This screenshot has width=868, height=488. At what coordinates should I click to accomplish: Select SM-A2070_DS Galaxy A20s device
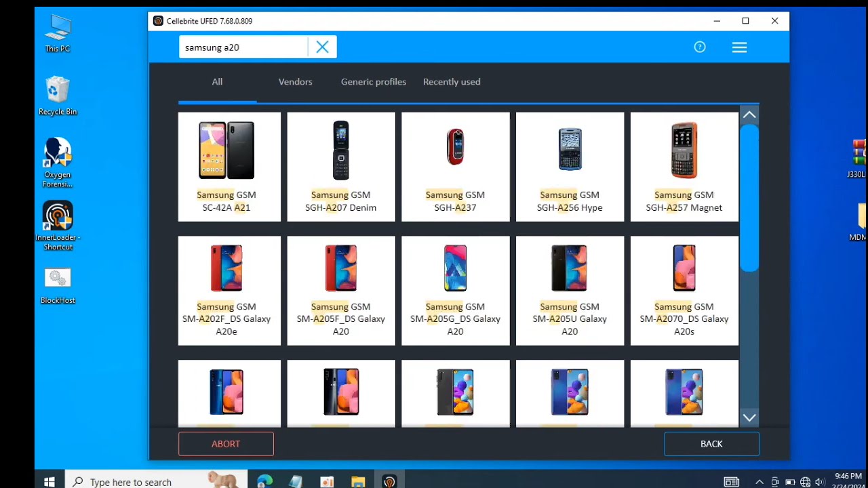coord(684,291)
